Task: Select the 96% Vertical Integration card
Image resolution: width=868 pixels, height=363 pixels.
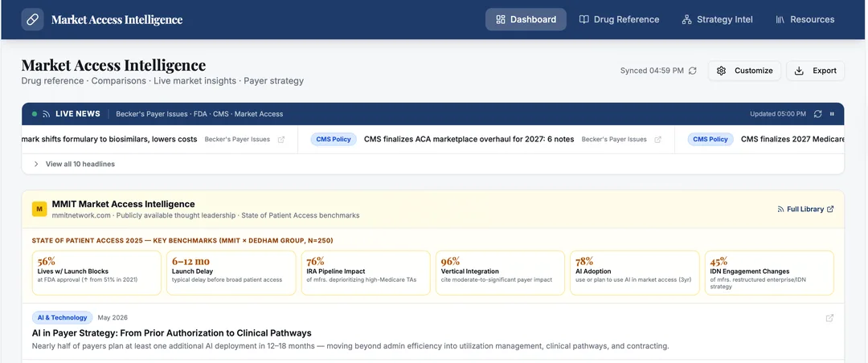Action: [500, 273]
